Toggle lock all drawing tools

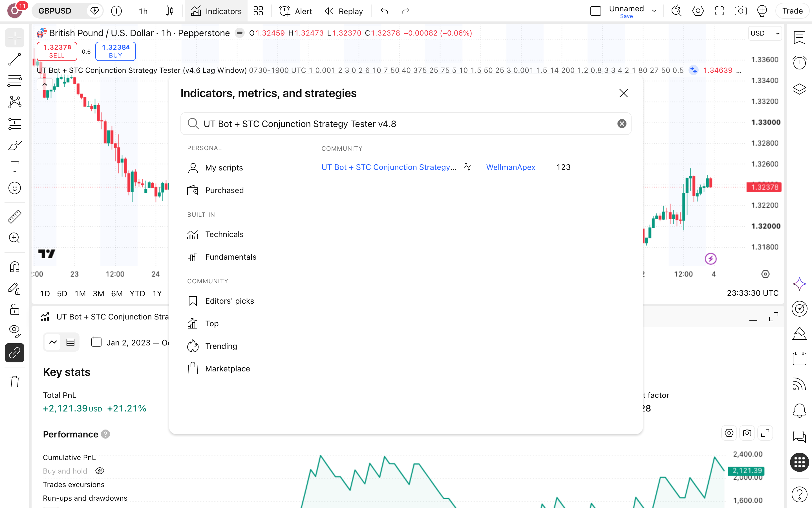tap(14, 310)
